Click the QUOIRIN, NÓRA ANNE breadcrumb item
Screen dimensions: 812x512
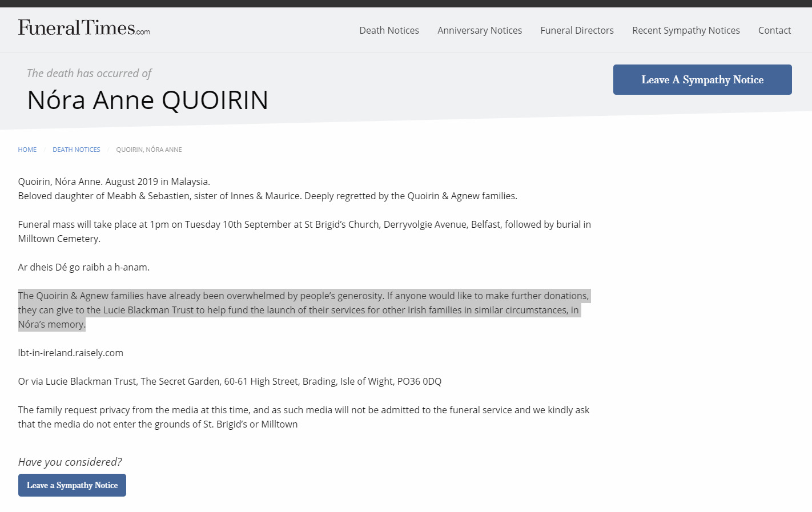point(148,150)
